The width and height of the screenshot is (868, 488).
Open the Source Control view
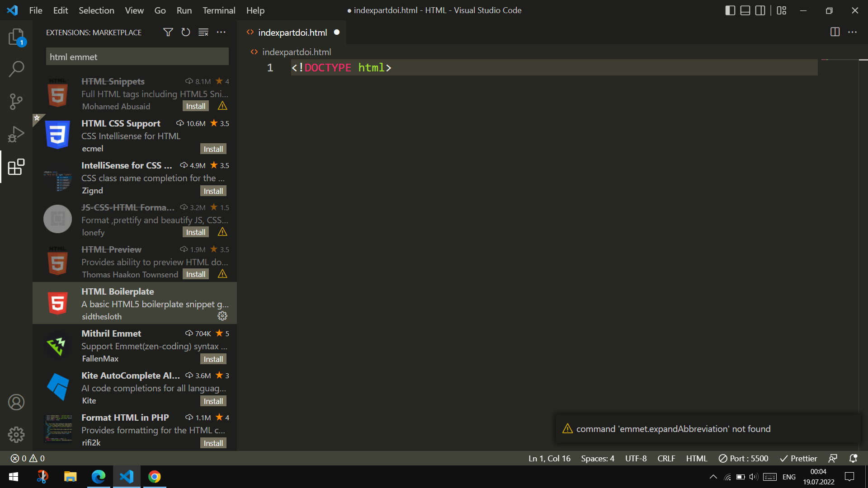16,101
